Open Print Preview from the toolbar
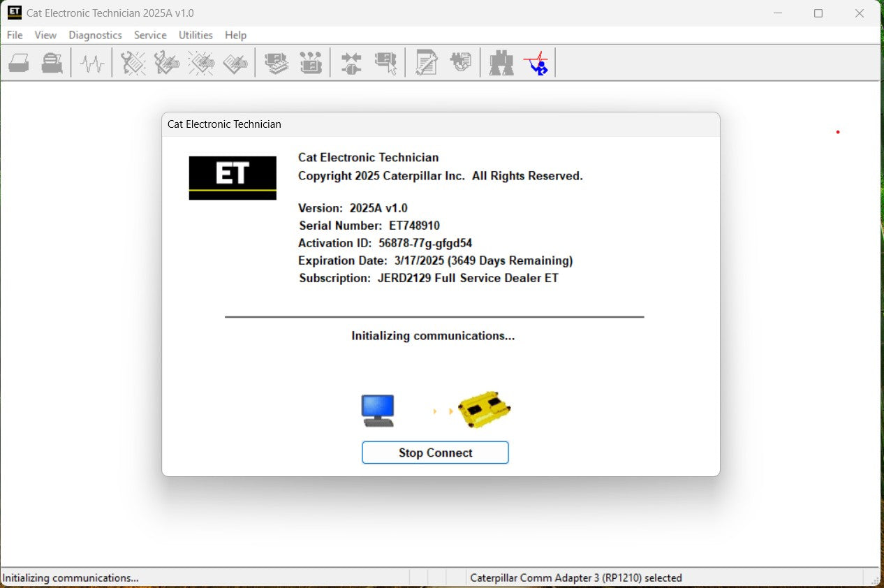884x588 pixels. tap(52, 64)
